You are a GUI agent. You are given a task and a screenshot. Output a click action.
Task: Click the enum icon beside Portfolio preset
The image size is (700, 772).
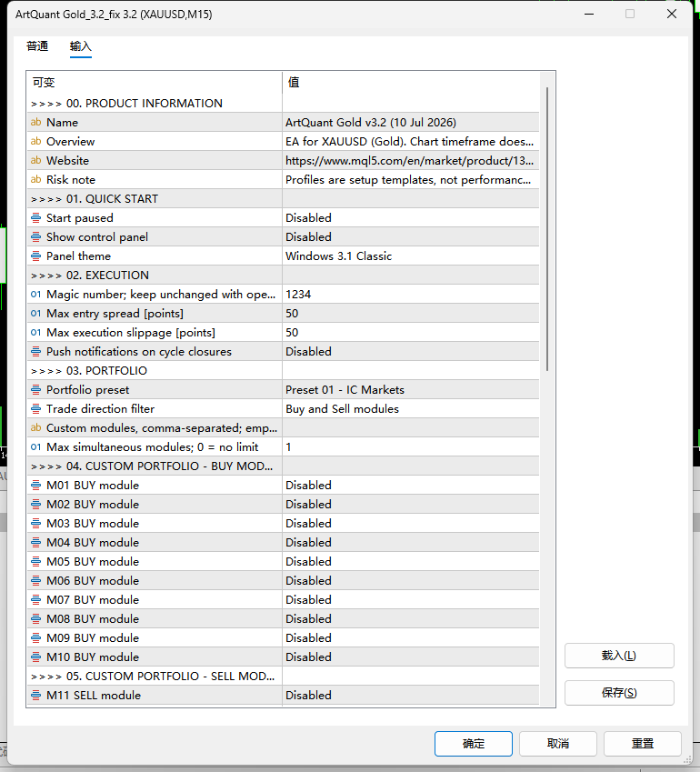(x=36, y=390)
